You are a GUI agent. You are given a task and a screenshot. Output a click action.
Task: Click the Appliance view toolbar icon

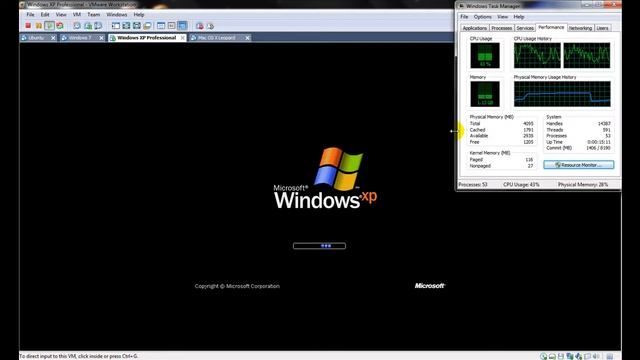click(x=171, y=26)
